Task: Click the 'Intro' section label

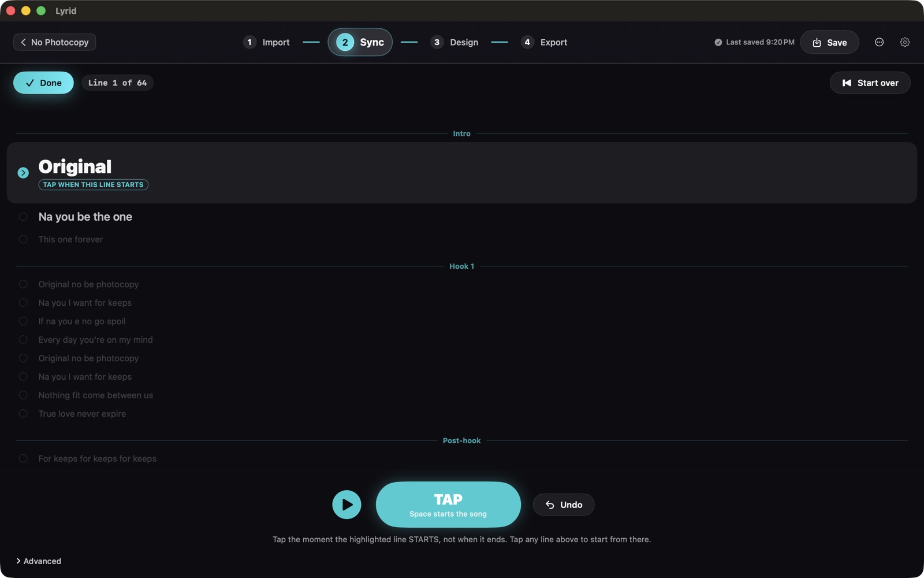Action: coord(461,134)
